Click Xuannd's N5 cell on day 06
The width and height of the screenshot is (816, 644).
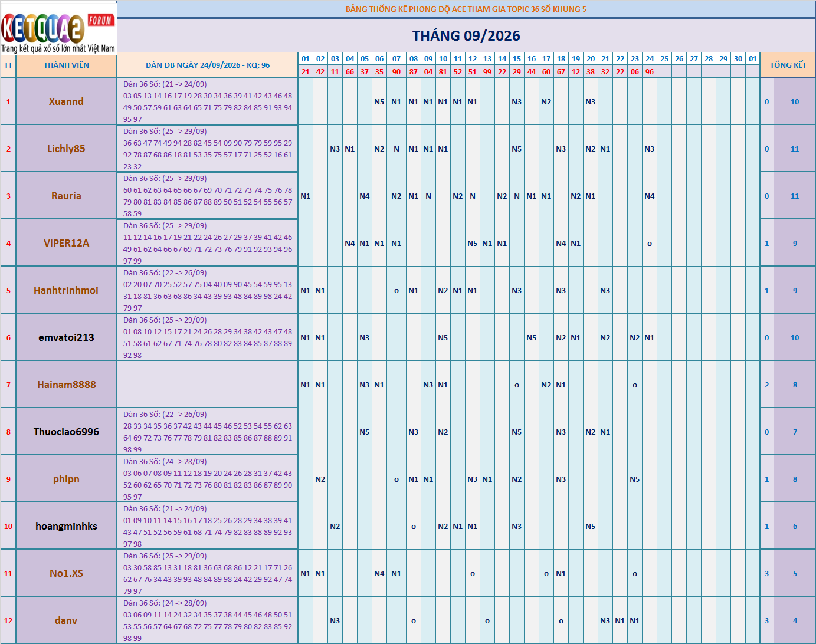click(379, 101)
